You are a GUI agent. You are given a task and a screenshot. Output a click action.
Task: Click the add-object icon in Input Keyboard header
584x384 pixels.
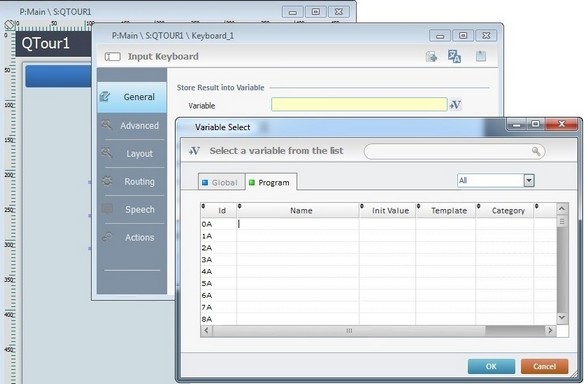pos(431,57)
